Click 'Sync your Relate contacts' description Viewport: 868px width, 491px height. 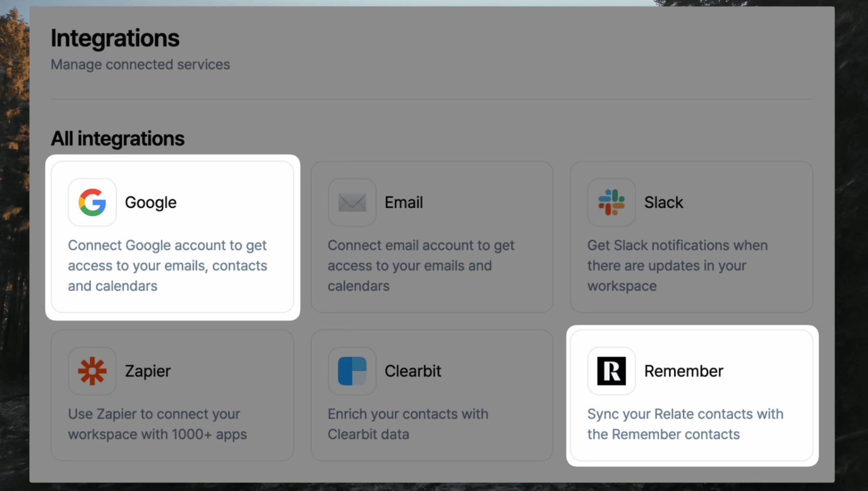tap(685, 424)
